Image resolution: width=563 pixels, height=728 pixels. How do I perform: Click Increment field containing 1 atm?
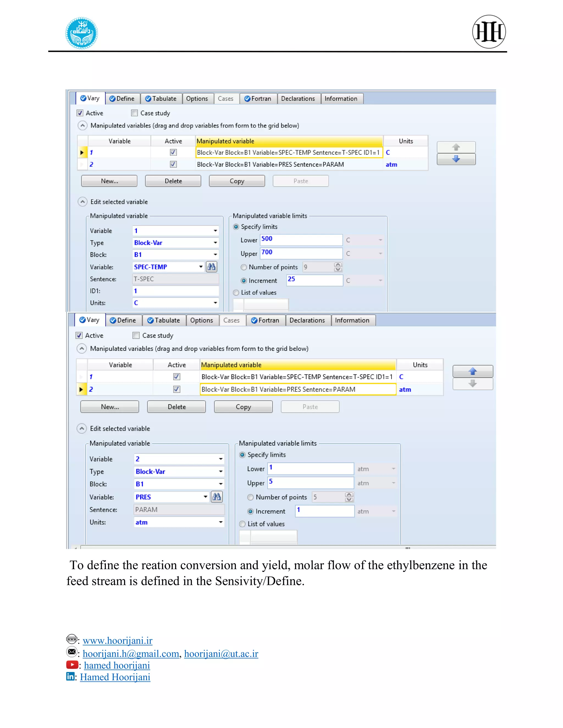(x=325, y=511)
